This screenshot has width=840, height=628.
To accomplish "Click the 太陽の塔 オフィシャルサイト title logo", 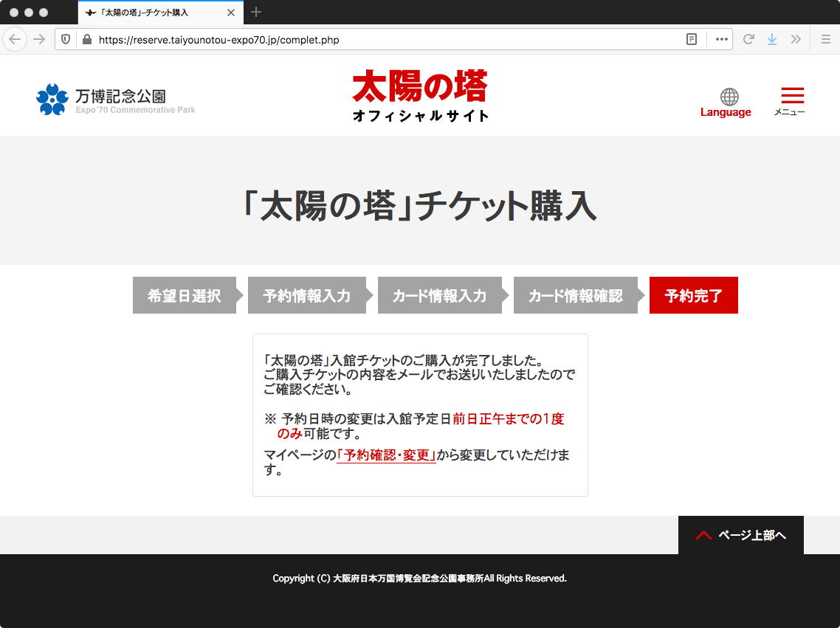I will pyautogui.click(x=420, y=96).
